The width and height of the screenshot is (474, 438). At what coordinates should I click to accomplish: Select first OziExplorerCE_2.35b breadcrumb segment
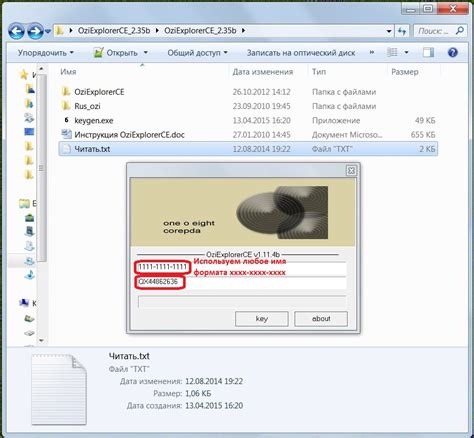point(114,31)
